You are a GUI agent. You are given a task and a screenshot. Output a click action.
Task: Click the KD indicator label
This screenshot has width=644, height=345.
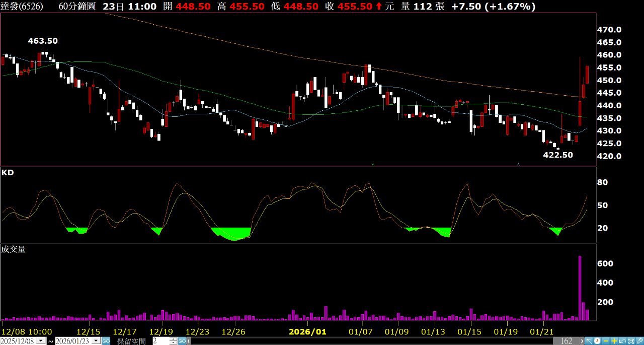pyautogui.click(x=8, y=172)
